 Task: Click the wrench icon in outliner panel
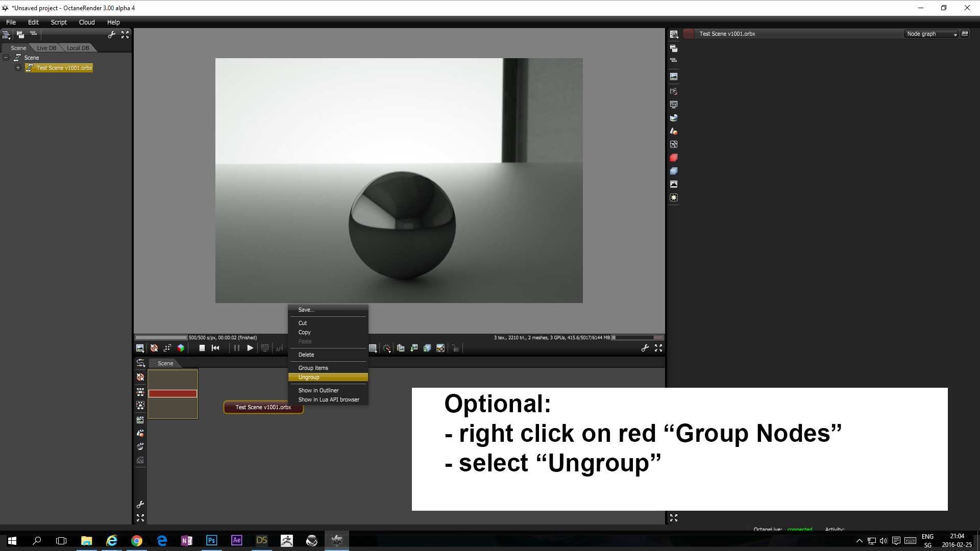pos(111,35)
